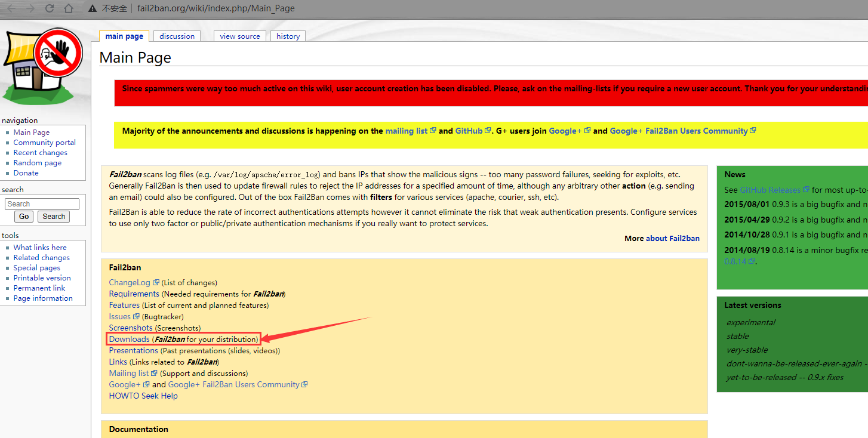Open Related changes in tools
Screen dimensions: 868x438
[42, 258]
